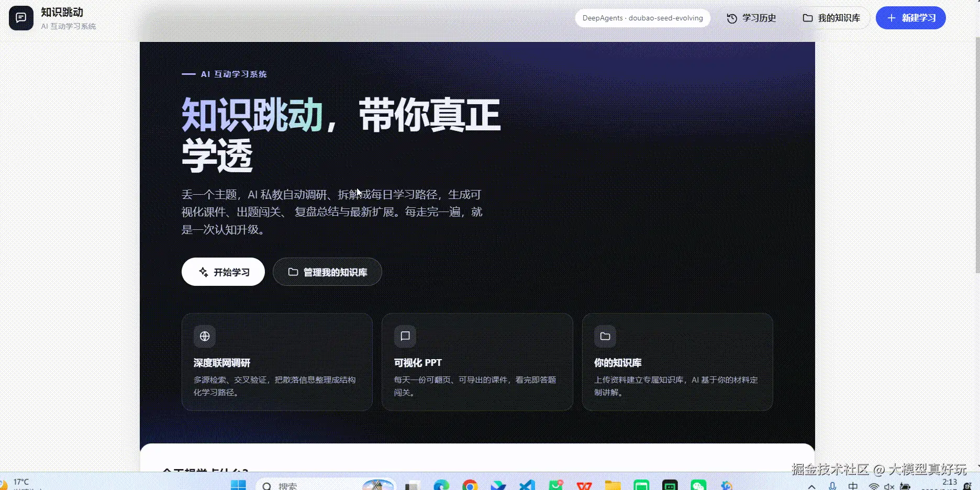Click the 知识跳动 chat logo icon
The width and height of the screenshot is (980, 490).
point(21,18)
